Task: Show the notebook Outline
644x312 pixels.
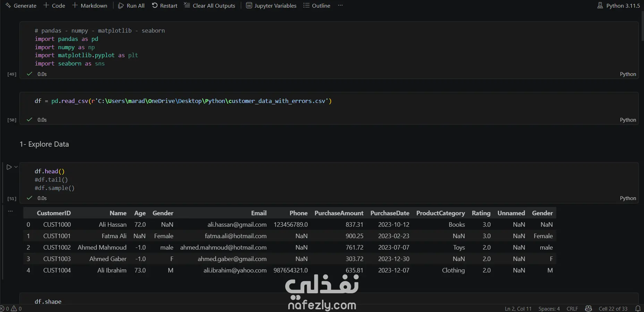Action: pyautogui.click(x=317, y=6)
